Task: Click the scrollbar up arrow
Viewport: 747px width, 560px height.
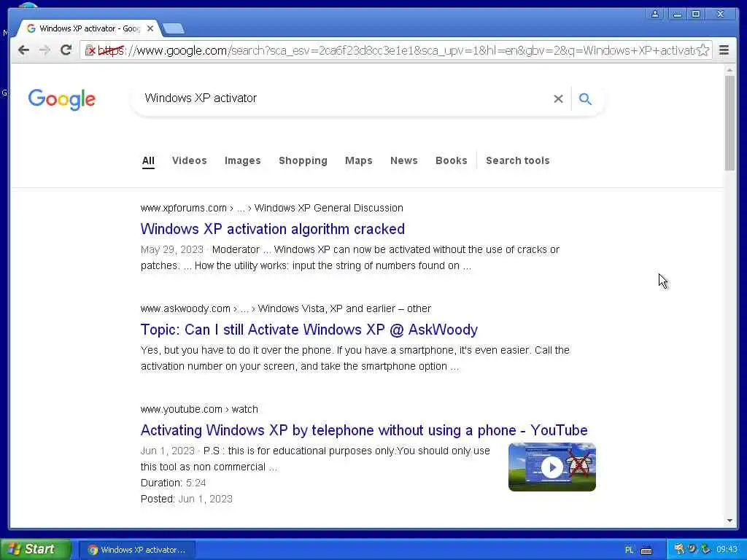Action: coord(729,70)
